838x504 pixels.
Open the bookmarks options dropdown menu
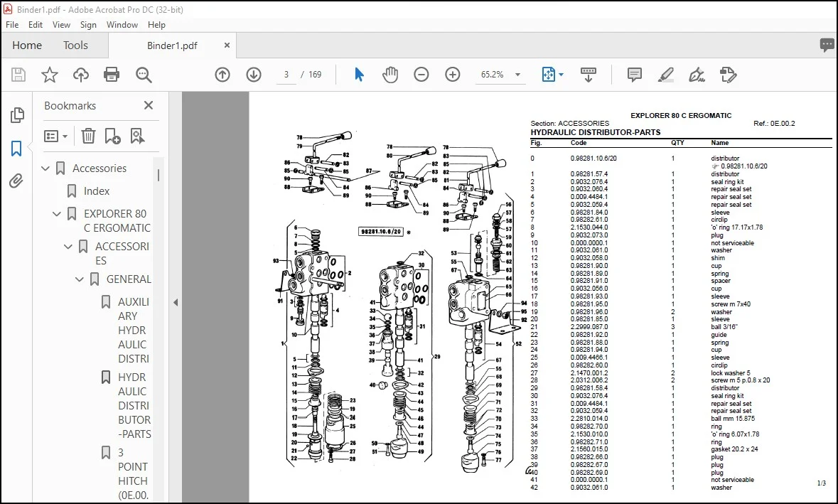[x=55, y=136]
